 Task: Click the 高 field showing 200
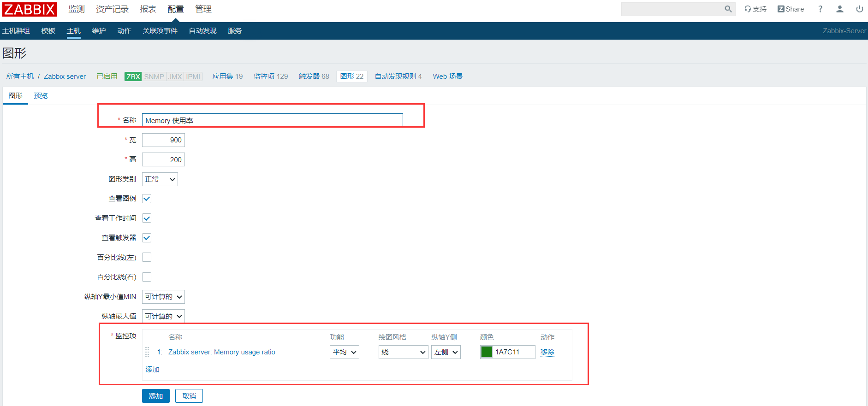pyautogui.click(x=163, y=159)
